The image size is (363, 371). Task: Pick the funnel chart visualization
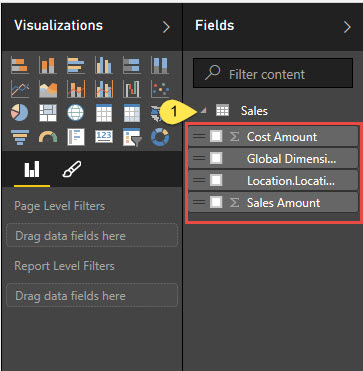[x=19, y=137]
